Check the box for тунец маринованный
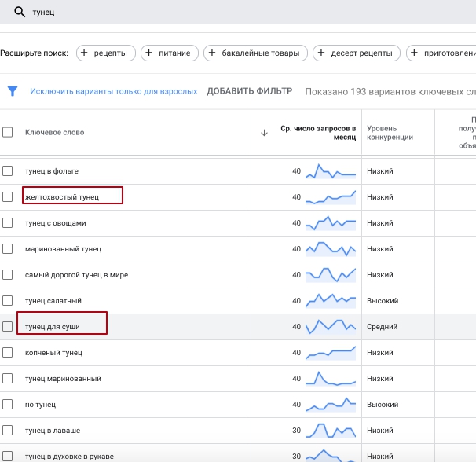The height and width of the screenshot is (462, 476). (x=8, y=379)
